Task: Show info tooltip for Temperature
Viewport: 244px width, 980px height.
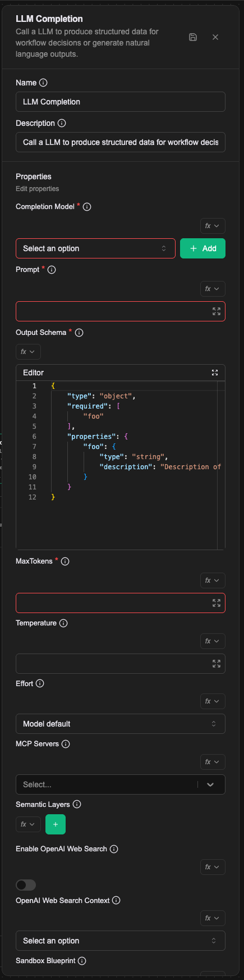Action: coord(63,623)
